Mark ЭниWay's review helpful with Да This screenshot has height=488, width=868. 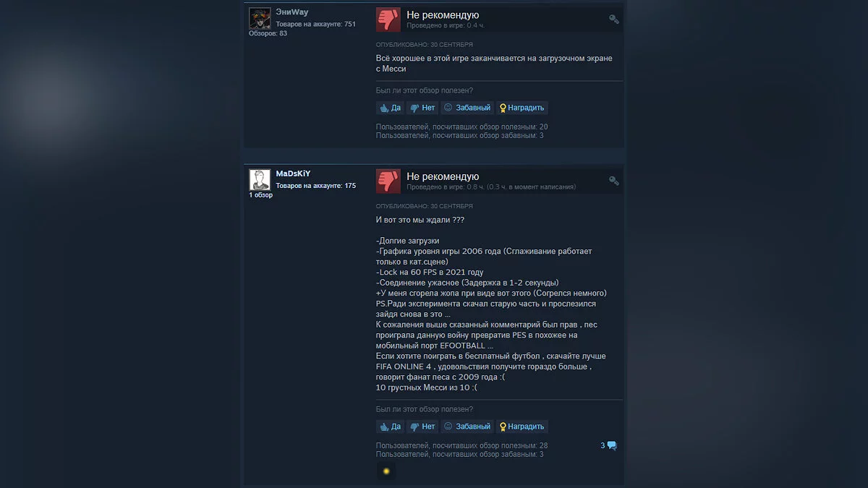390,108
